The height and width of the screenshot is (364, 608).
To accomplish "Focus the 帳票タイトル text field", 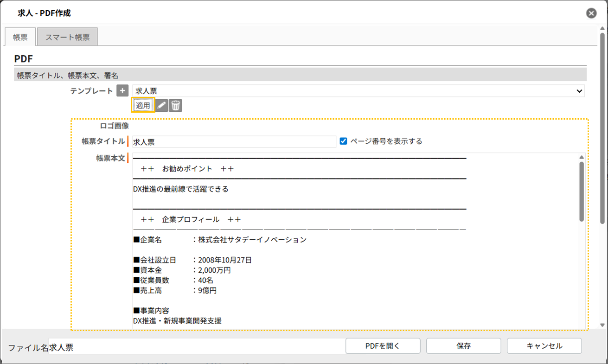I will [234, 142].
